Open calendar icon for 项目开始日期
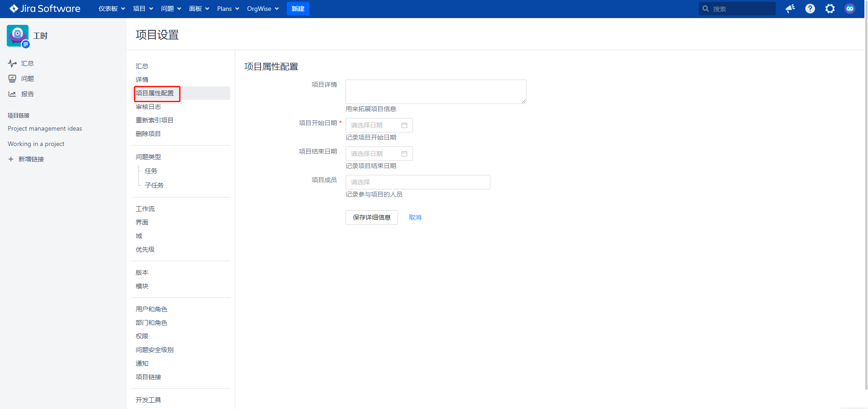 coord(404,125)
